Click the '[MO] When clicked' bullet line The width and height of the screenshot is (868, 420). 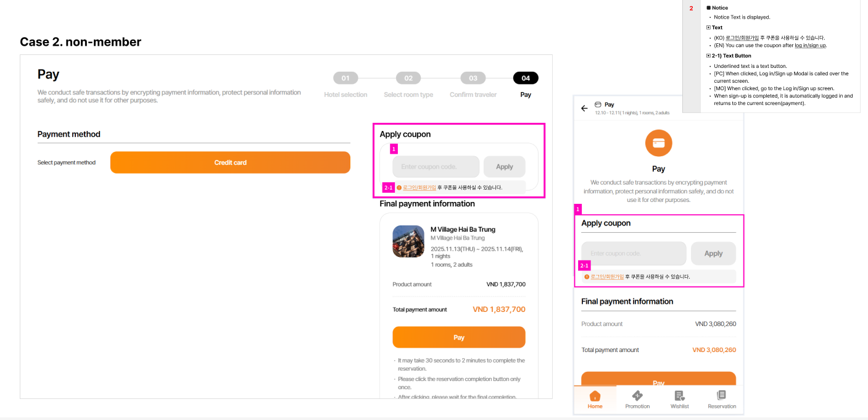pos(774,88)
